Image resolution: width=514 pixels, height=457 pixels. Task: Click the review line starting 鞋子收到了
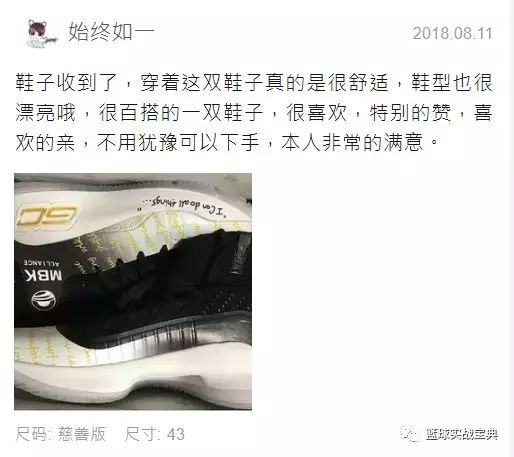click(254, 83)
